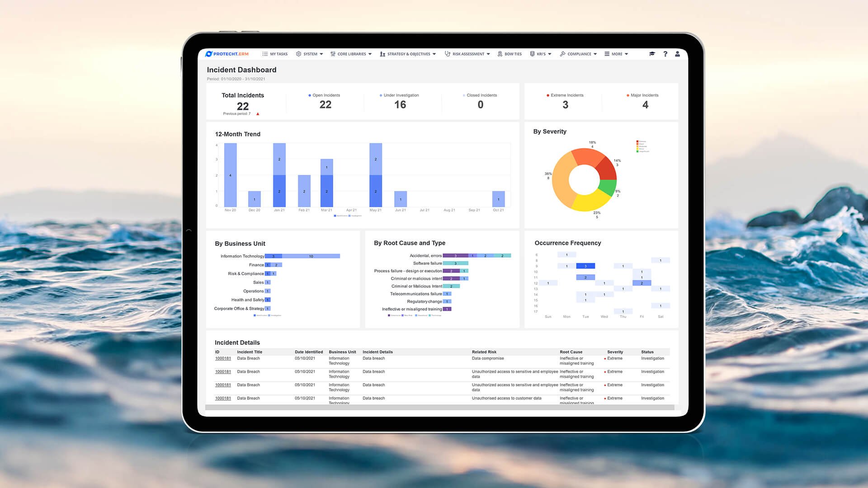Screen dimensions: 868x488
Task: Toggle the Investigation legend in 12-Month Trend
Action: (x=355, y=216)
